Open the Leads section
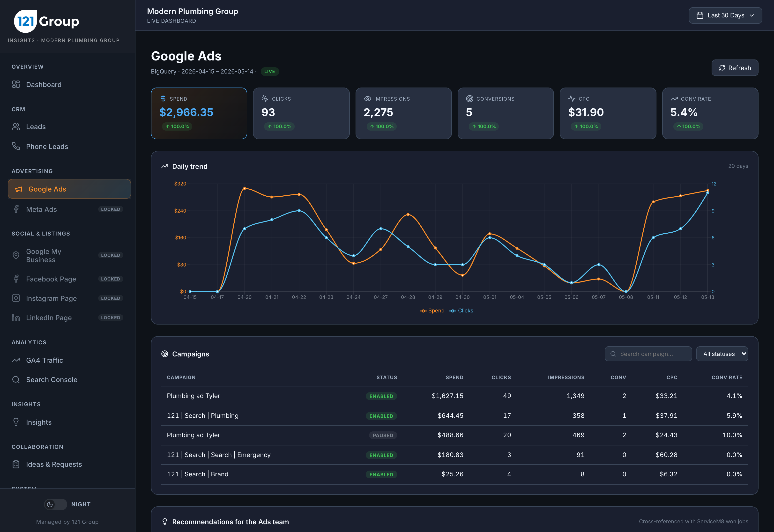 tap(69, 127)
